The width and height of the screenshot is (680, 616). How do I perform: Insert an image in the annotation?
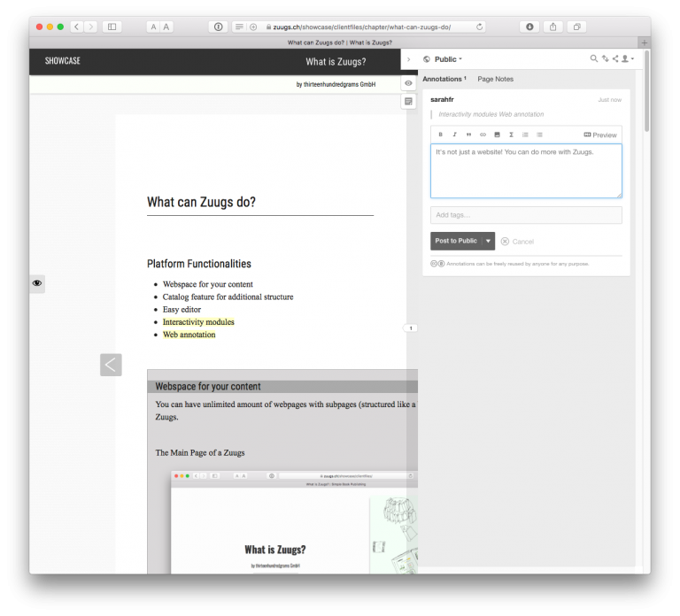tap(498, 135)
